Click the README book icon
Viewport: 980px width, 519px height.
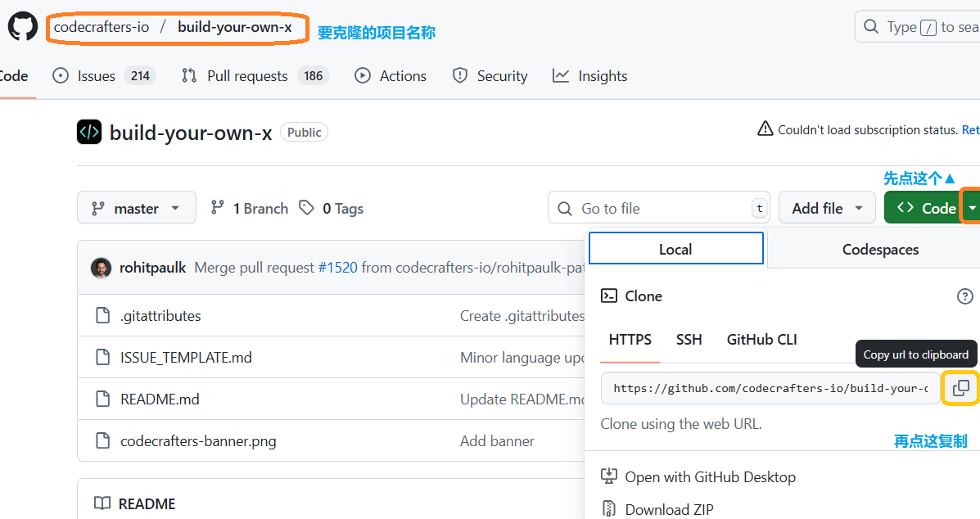click(102, 503)
